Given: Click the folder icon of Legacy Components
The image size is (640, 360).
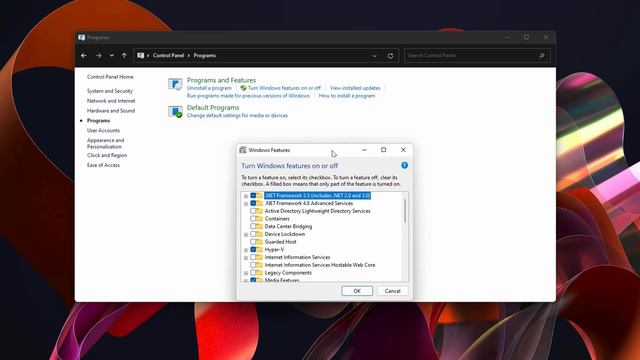Looking at the screenshot, I should (x=260, y=273).
